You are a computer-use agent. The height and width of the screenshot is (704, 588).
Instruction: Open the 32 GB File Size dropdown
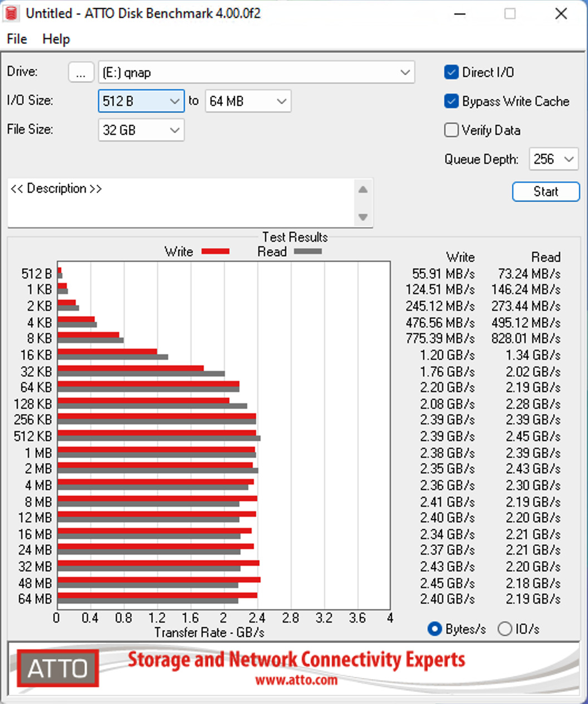click(x=141, y=130)
